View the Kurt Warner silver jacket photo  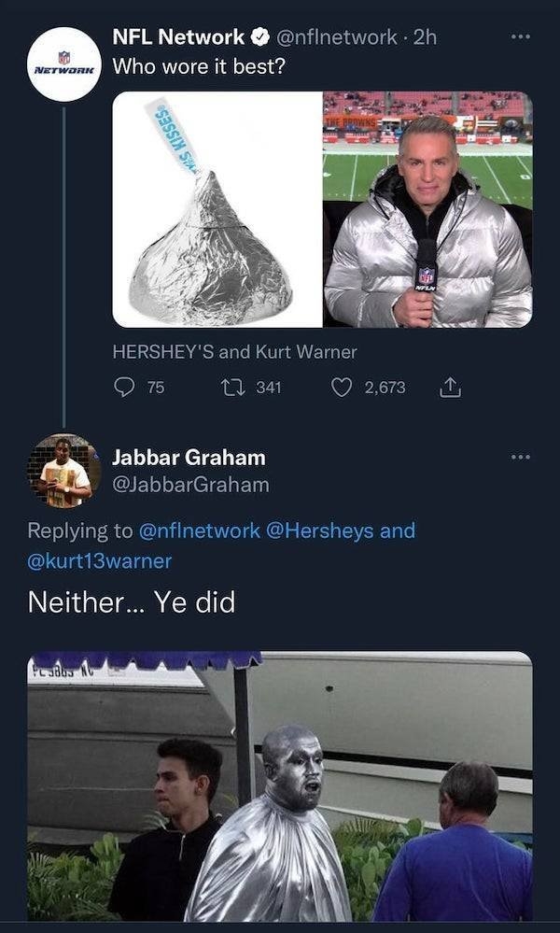point(427,209)
